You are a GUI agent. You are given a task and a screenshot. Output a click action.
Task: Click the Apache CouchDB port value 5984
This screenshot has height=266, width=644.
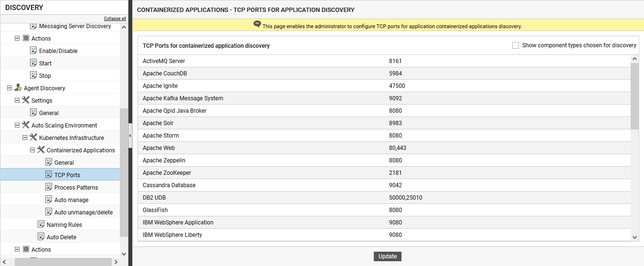click(396, 74)
